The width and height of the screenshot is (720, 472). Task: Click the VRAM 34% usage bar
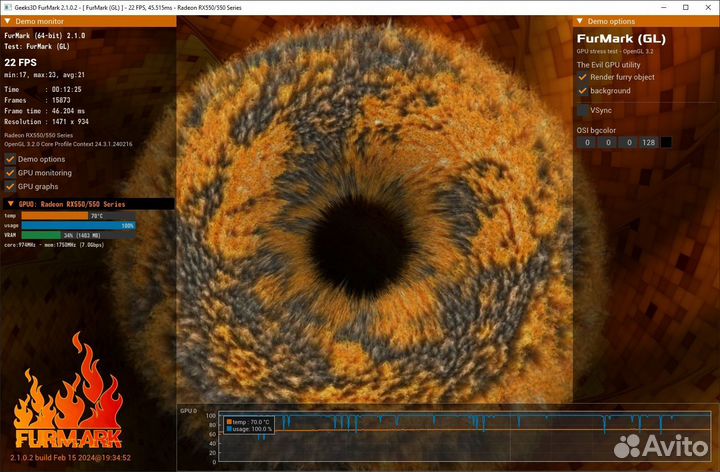pyautogui.click(x=78, y=235)
